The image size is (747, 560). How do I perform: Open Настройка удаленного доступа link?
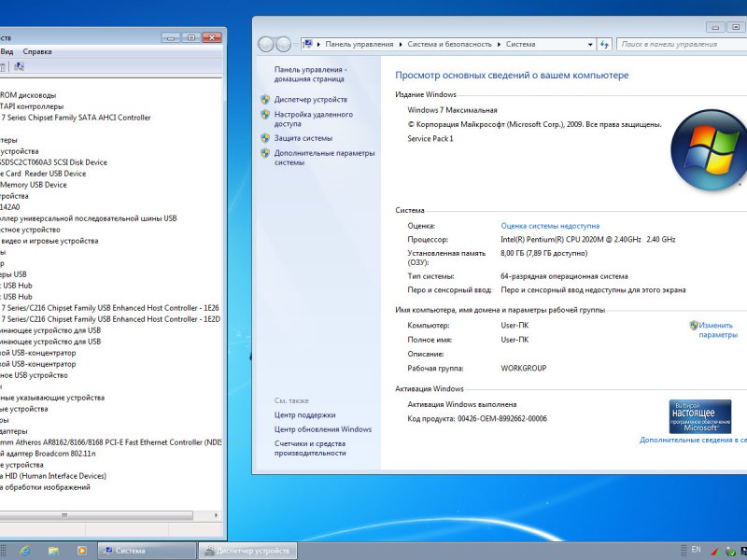coord(314,119)
